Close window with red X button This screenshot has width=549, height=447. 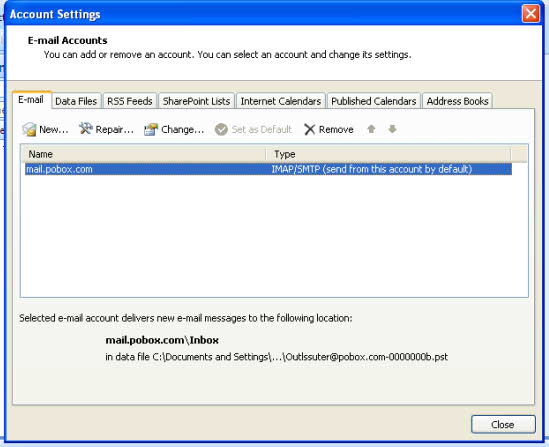(x=530, y=14)
